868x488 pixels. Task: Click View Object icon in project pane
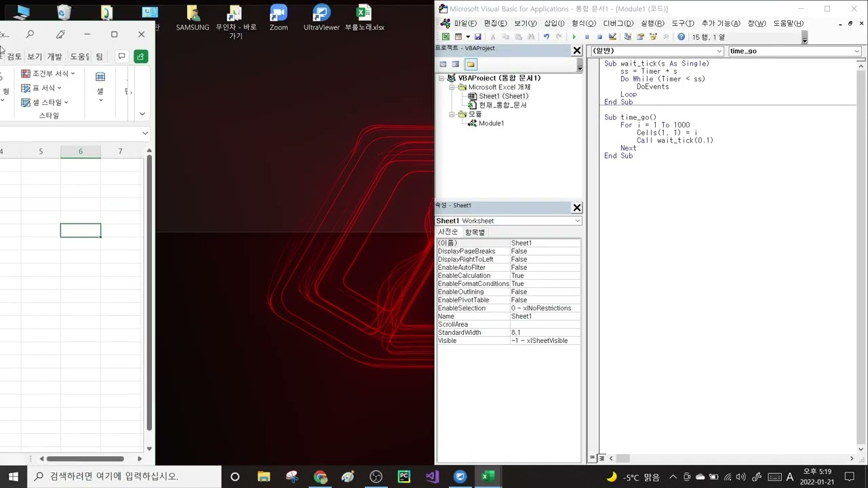[456, 64]
